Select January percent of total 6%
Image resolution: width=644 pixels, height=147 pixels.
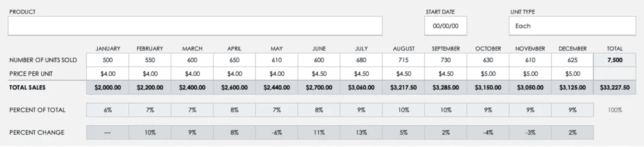(x=107, y=110)
